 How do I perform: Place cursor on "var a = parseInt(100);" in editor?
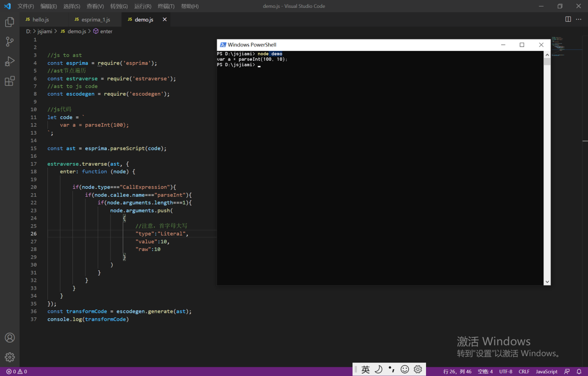(95, 125)
